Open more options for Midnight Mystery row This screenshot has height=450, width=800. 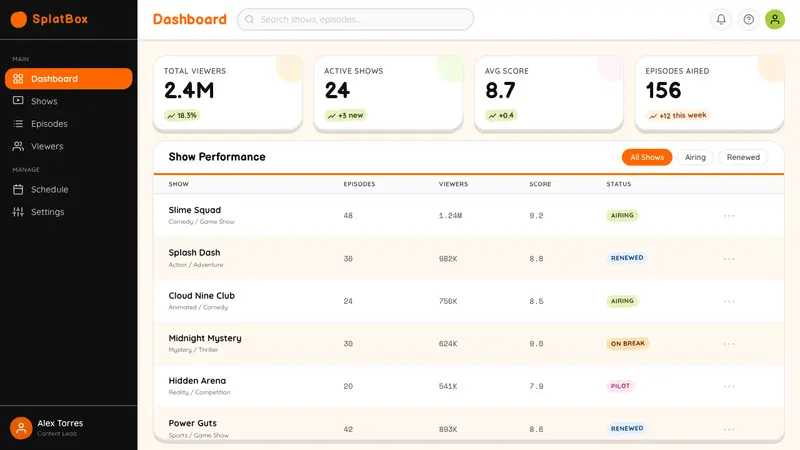pos(729,344)
